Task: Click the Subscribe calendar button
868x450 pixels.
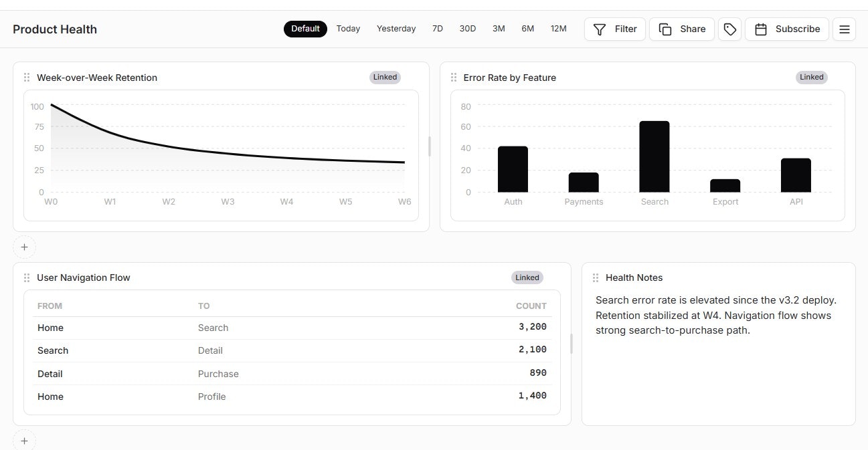Action: click(787, 29)
